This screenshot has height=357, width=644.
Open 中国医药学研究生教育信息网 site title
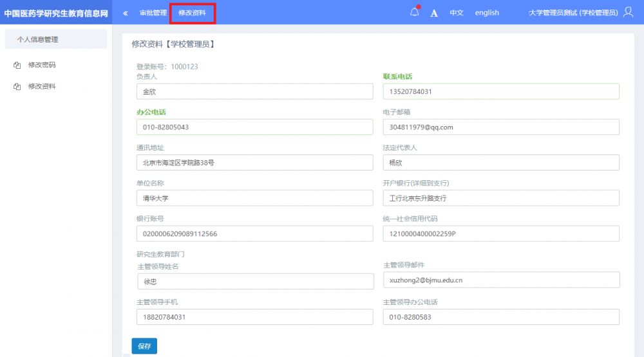pos(56,13)
